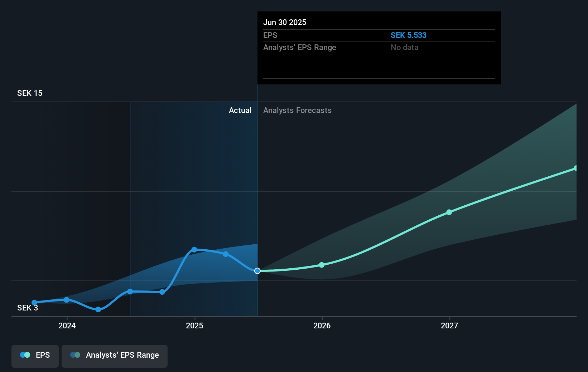This screenshot has height=372, width=588.
Task: Click the SEK 3 axis label
Action: coord(28,308)
